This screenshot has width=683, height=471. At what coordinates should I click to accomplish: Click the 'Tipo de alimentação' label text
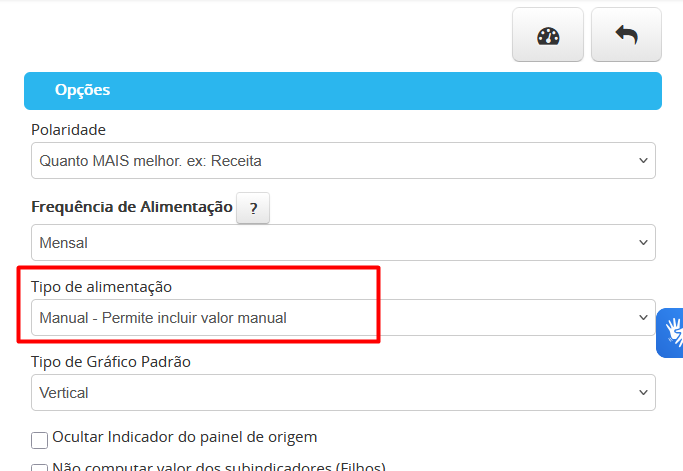click(x=101, y=287)
